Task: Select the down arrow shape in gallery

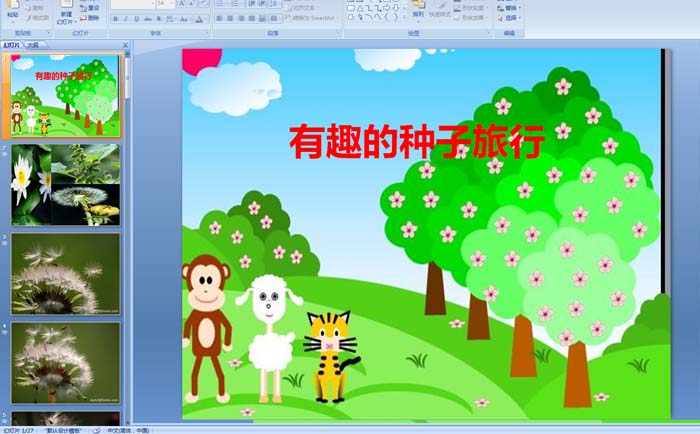Action: pyautogui.click(x=396, y=8)
